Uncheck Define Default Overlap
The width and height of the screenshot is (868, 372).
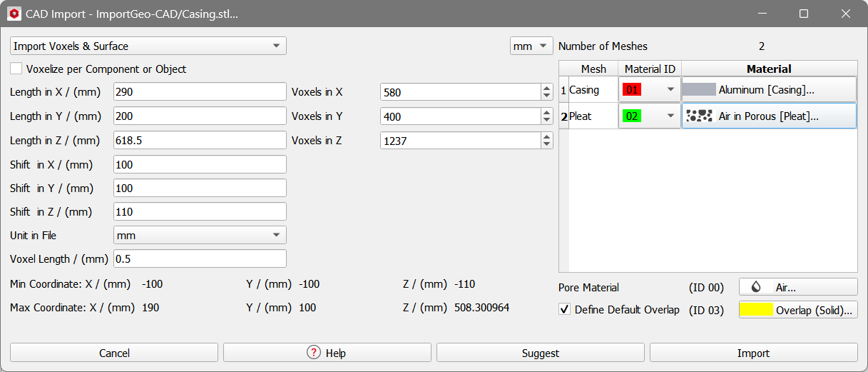tap(564, 310)
